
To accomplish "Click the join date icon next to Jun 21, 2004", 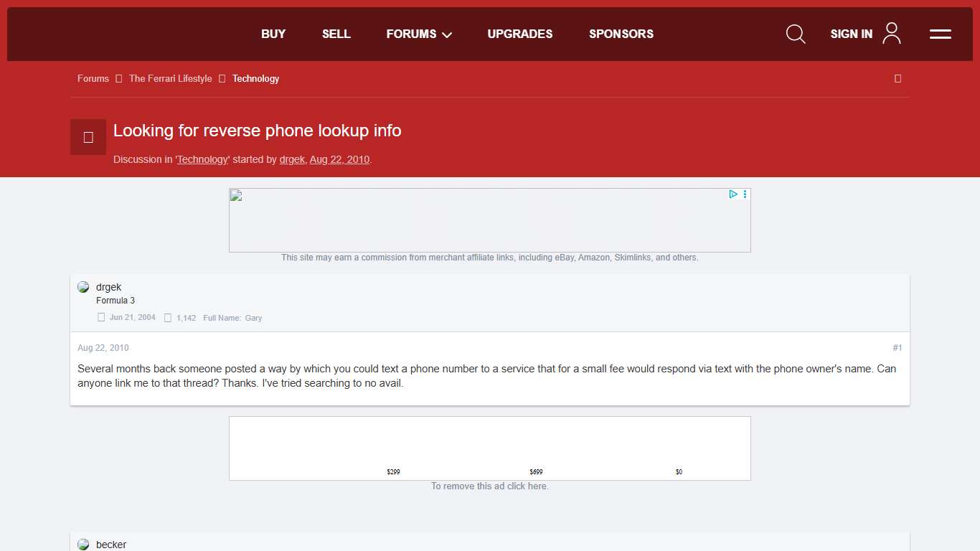I will [x=100, y=316].
